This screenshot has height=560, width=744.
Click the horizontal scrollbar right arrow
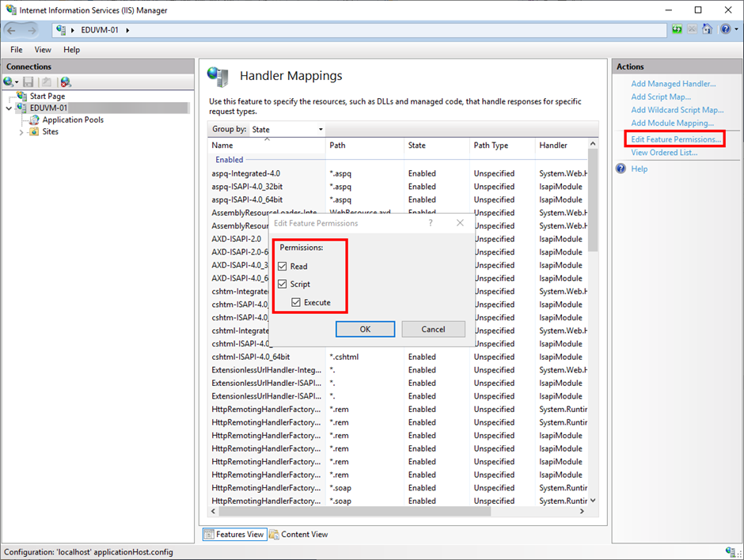tap(583, 511)
